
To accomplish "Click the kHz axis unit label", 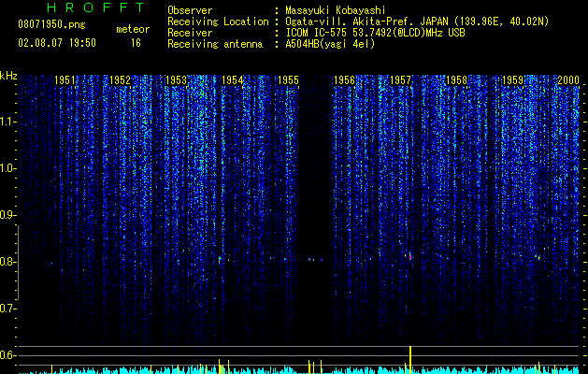I will click(x=8, y=76).
